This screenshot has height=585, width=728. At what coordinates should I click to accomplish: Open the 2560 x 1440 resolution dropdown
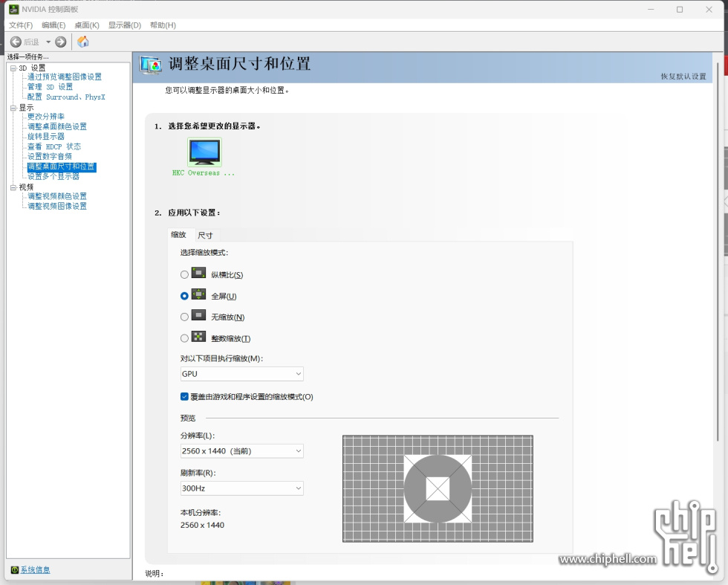point(242,450)
